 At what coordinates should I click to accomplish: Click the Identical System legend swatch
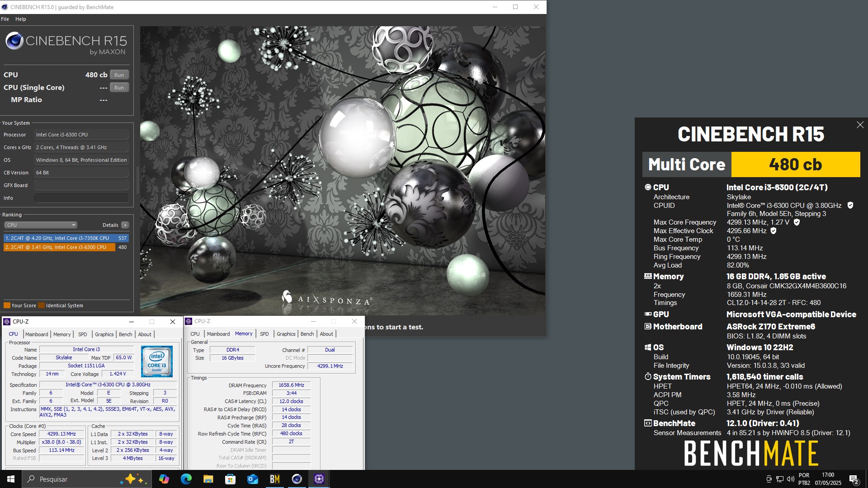pyautogui.click(x=42, y=305)
